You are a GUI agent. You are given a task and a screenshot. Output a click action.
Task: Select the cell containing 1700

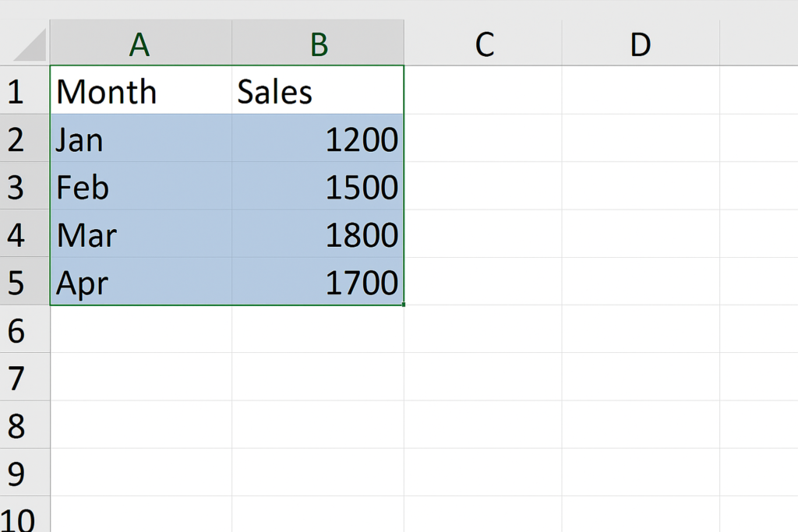tap(318, 281)
